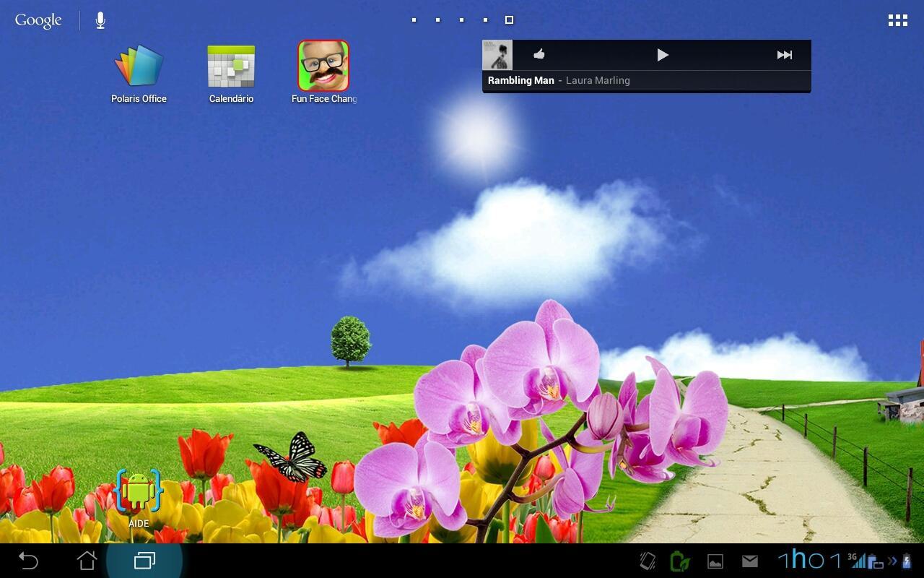Open the green eco battery status icon
This screenshot has height=578, width=924.
tap(679, 560)
